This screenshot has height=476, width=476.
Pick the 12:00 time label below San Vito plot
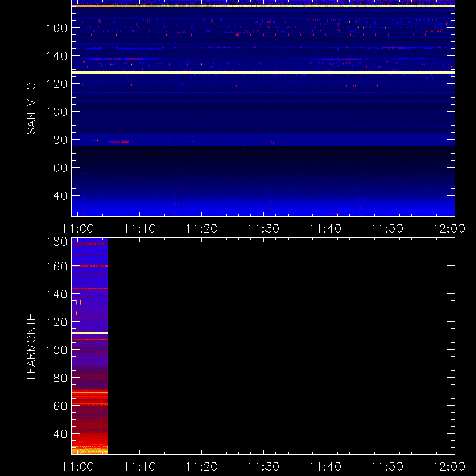pos(449,228)
